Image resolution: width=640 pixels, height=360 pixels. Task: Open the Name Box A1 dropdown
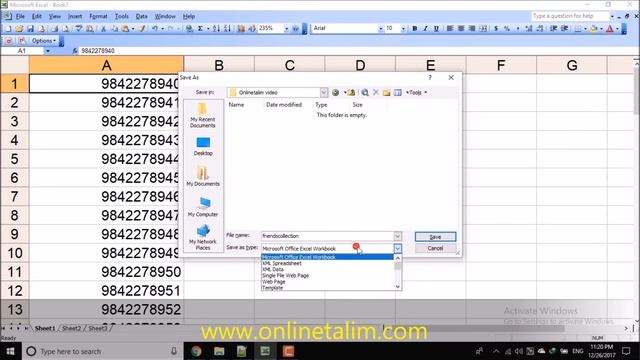[48, 51]
